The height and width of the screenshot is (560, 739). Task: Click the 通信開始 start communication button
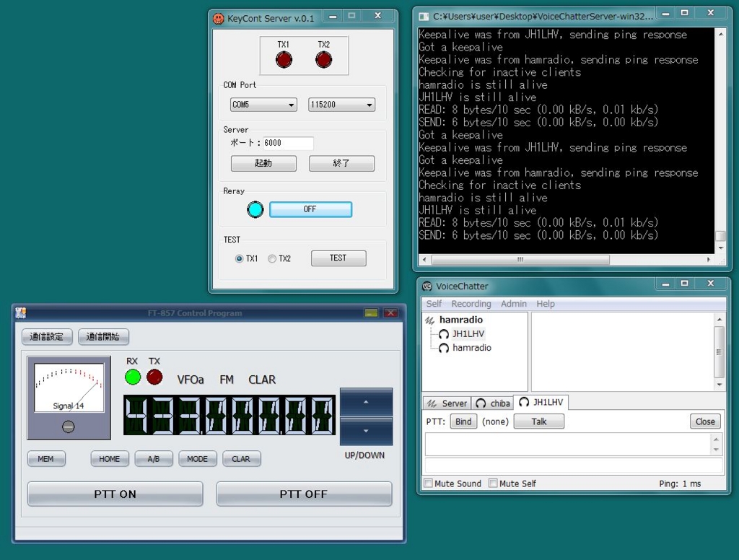[103, 336]
